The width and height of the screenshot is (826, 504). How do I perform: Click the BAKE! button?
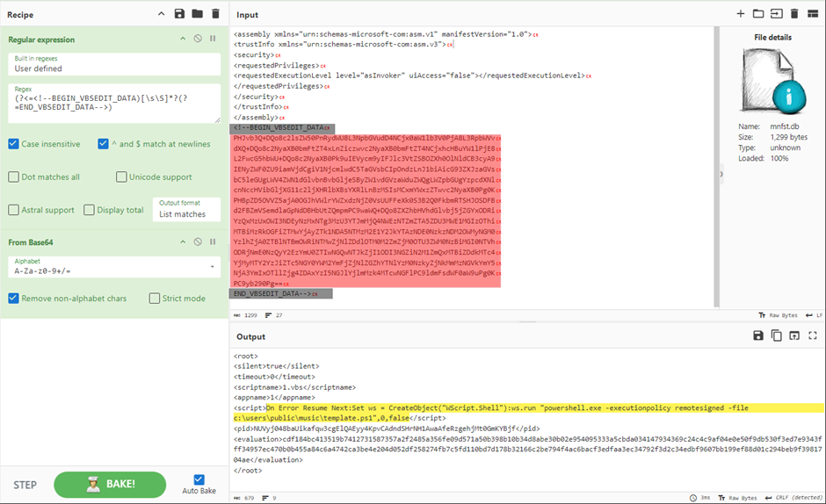point(110,484)
